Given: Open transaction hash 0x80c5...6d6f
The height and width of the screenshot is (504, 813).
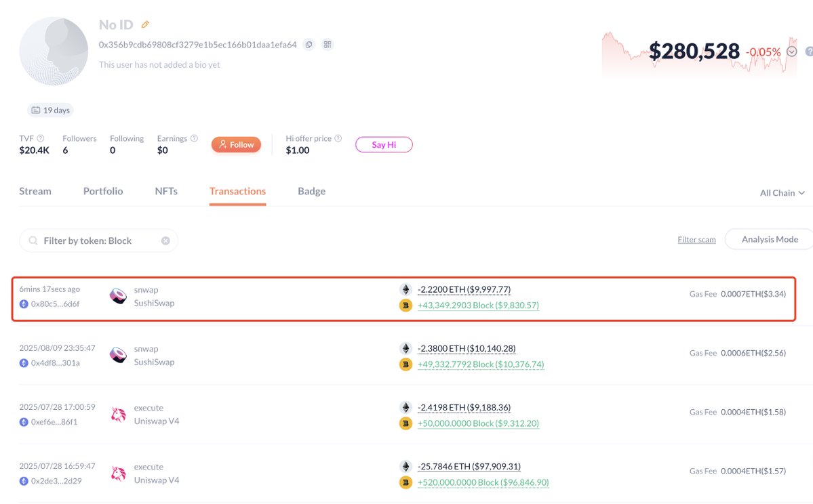Looking at the screenshot, I should point(55,304).
